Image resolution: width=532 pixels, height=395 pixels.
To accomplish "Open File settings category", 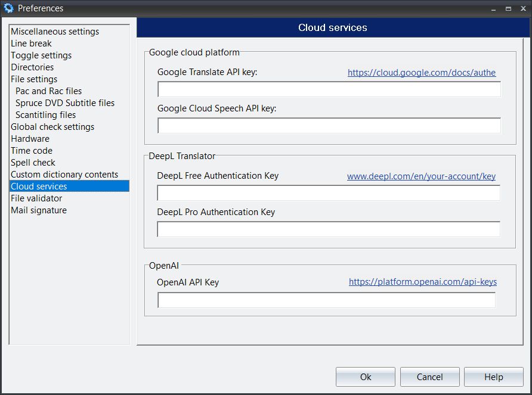I will (x=34, y=79).
